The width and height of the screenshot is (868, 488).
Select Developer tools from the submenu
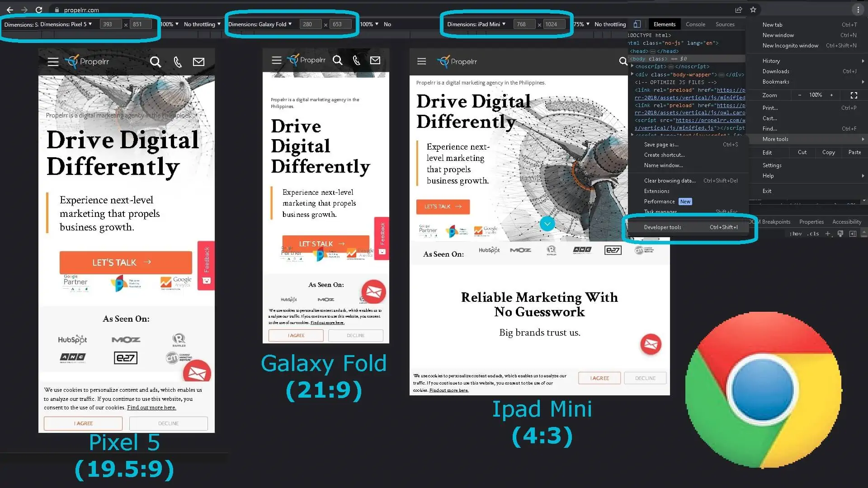[x=662, y=227]
